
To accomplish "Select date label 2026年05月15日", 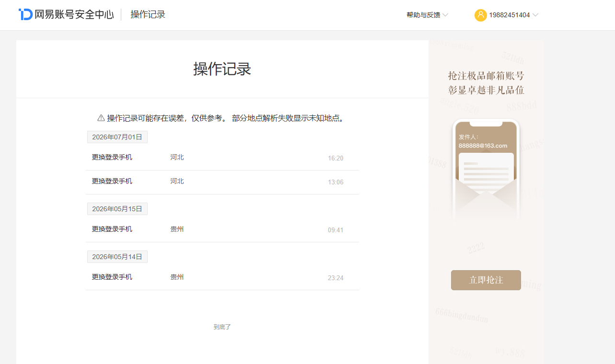I will pos(117,209).
